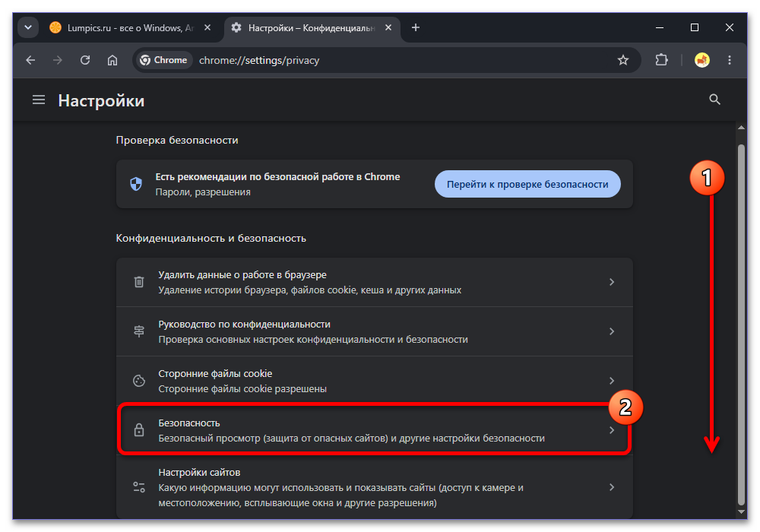
Task: Click the Настройки page heading
Action: coord(101,100)
